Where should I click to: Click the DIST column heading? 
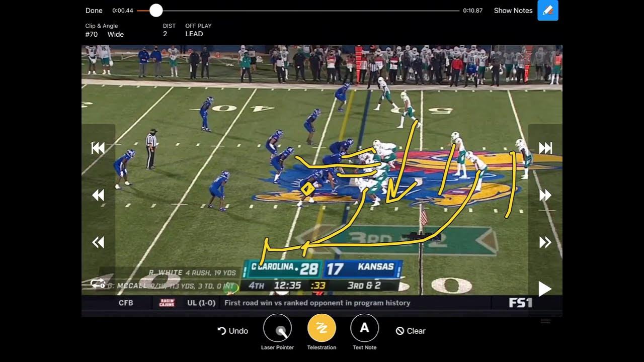point(169,26)
